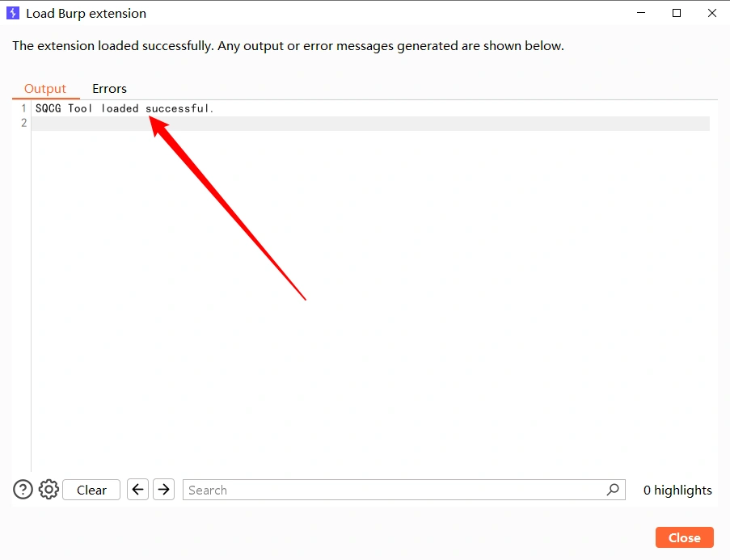Go to previous match with left arrow

pyautogui.click(x=138, y=490)
